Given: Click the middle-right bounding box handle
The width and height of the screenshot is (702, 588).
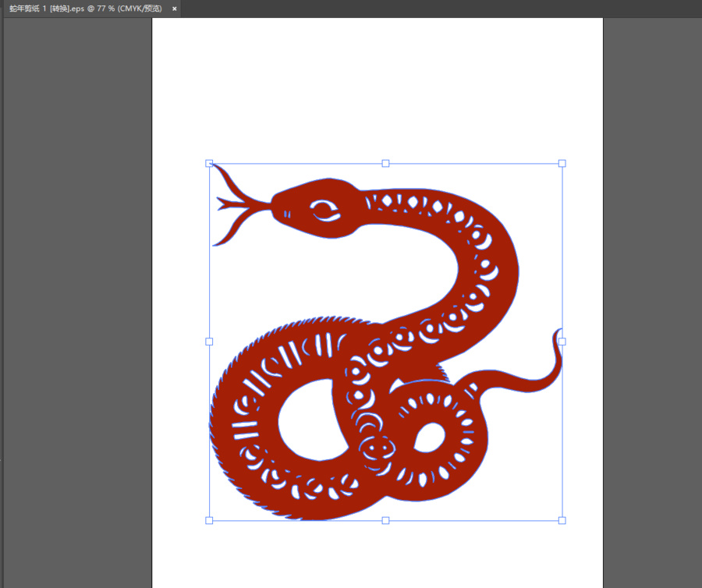Looking at the screenshot, I should (562, 342).
